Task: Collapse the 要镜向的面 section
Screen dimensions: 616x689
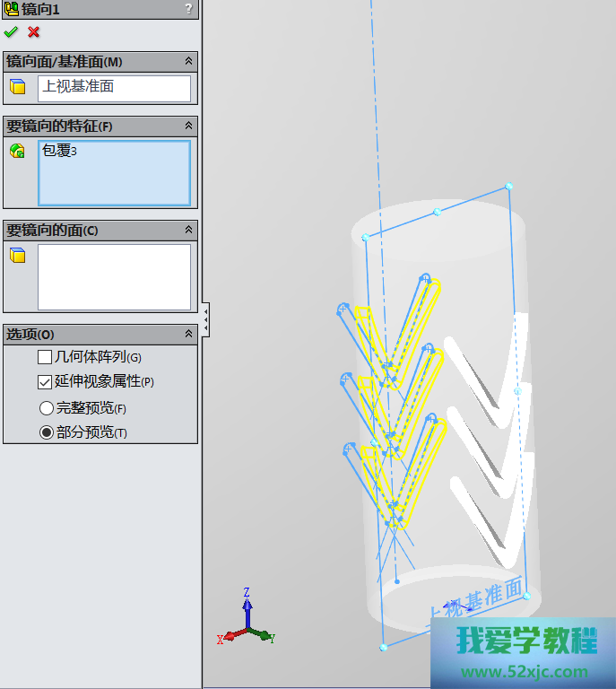Action: click(188, 231)
